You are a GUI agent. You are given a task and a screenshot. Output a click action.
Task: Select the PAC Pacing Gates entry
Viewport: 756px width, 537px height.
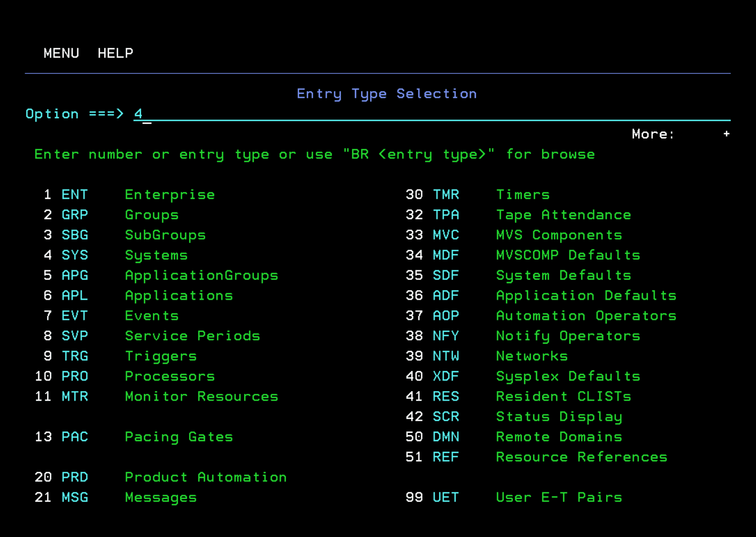[74, 437]
